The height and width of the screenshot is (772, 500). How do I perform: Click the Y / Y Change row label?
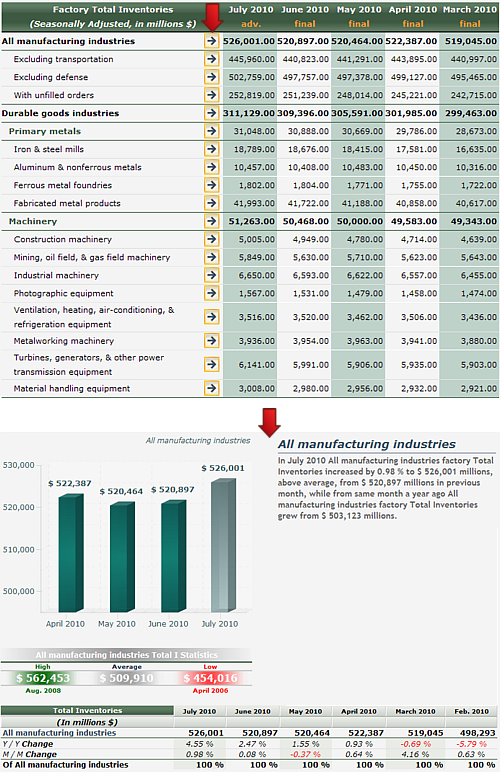(x=28, y=744)
